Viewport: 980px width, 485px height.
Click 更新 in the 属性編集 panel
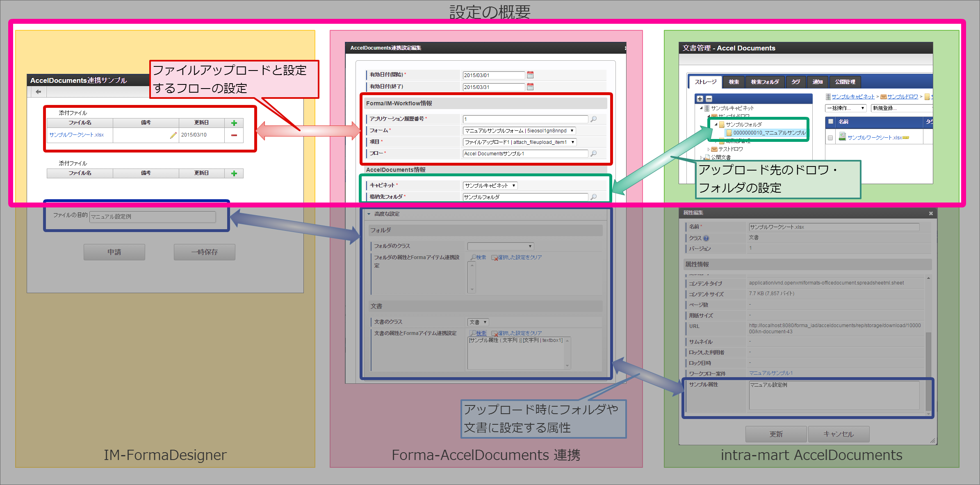776,434
